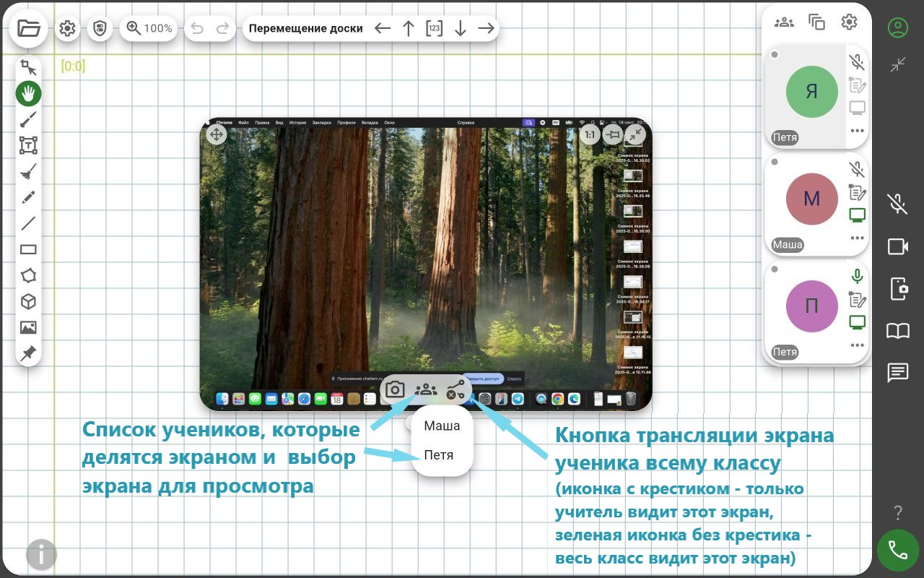Select Петя from the screen list
The image size is (924, 578).
[439, 456]
